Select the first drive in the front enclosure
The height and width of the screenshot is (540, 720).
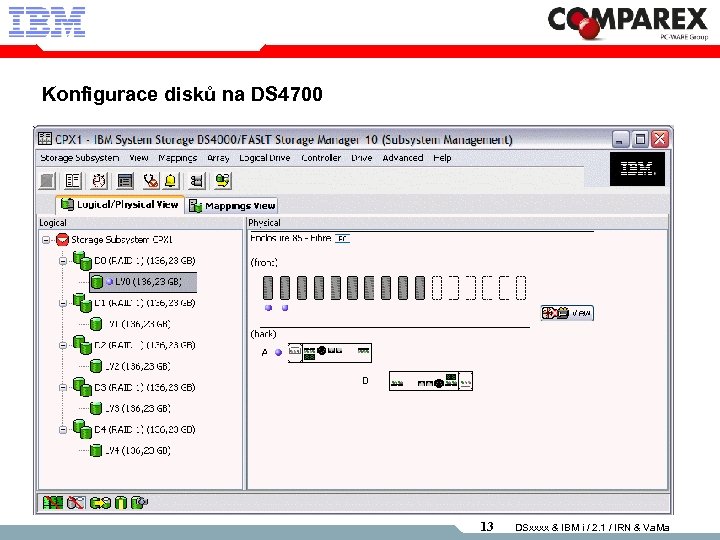click(x=268, y=288)
